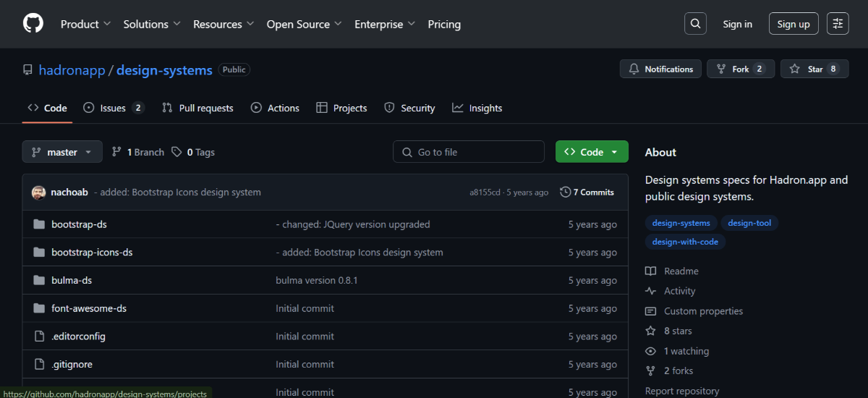Open the .editorconfig file name

[78, 336]
